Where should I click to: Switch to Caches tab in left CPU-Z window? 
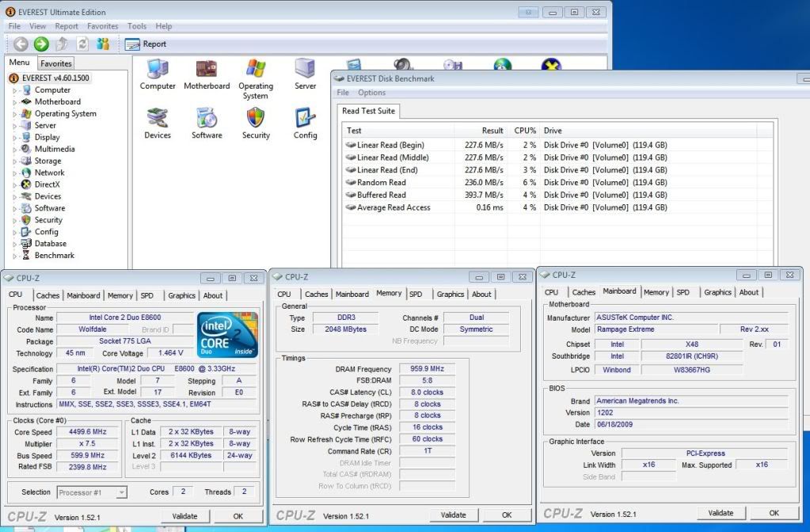[48, 295]
